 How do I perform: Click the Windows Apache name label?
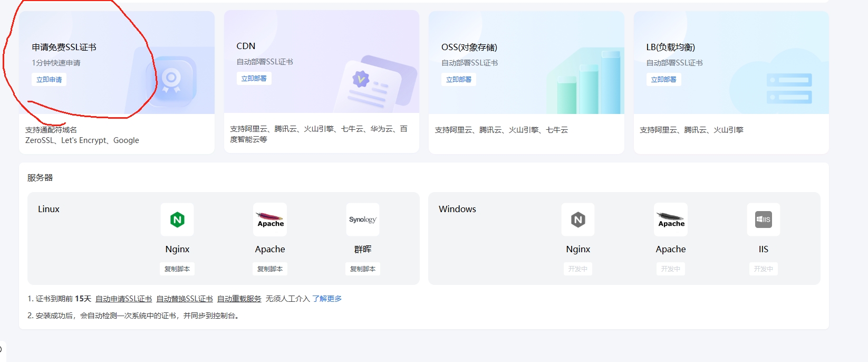(x=671, y=250)
